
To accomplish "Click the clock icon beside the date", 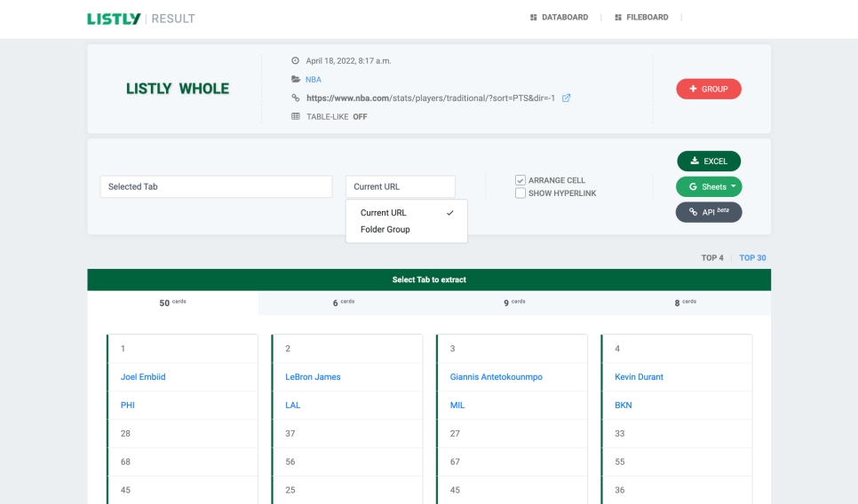I will click(x=296, y=60).
